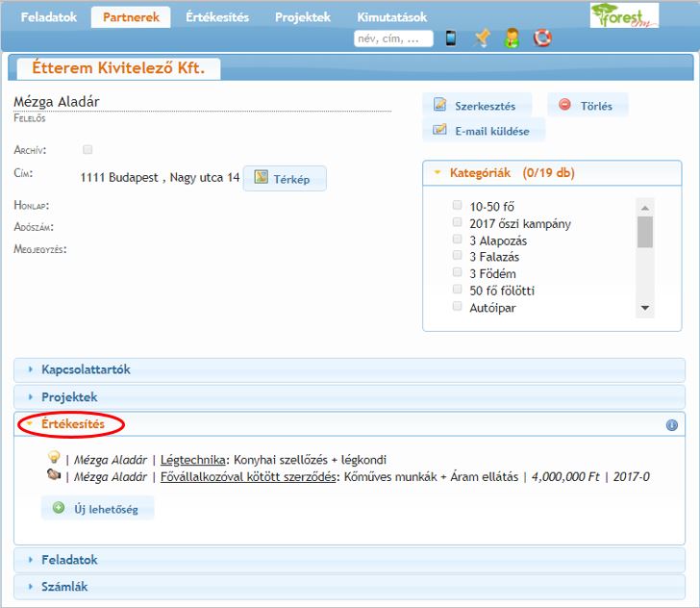
Task: Click the light bulb icon before Légtechnika
Action: [x=54, y=459]
